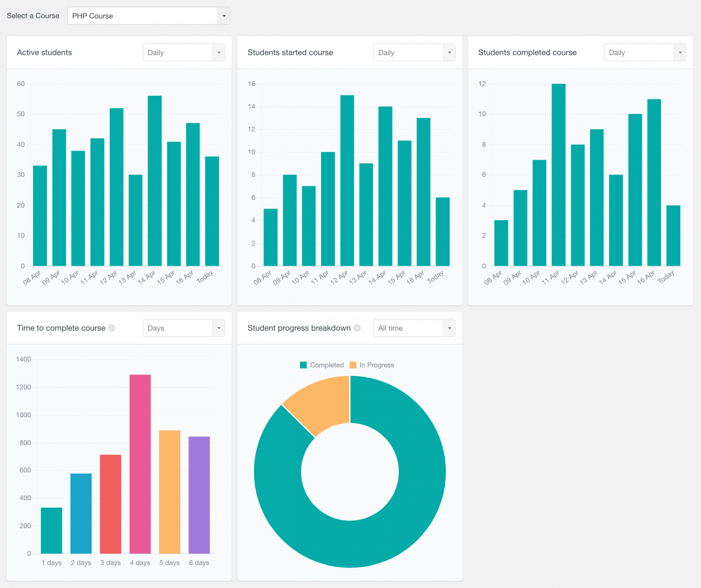Screen dimensions: 701x588
Task: Open Students completed course Daily dropdown
Action: point(644,52)
